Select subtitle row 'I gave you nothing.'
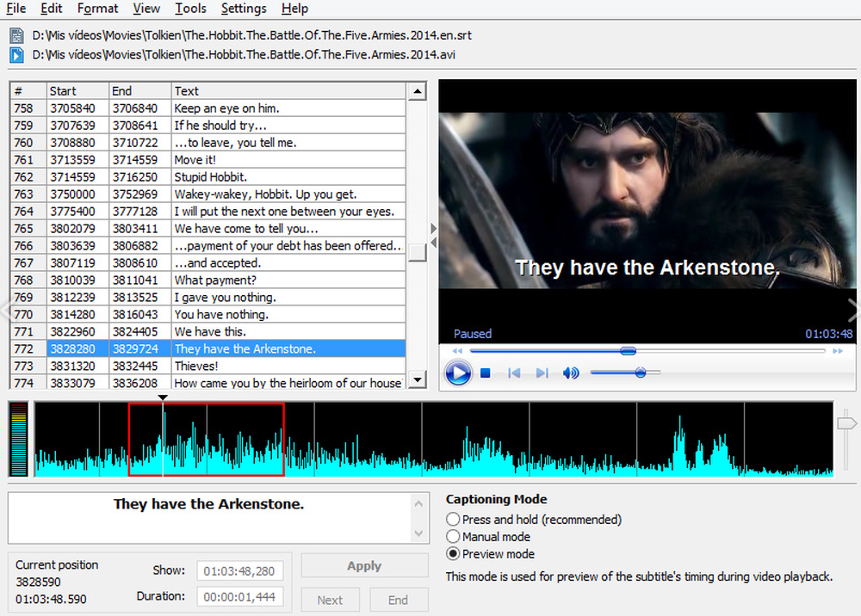Image resolution: width=861 pixels, height=616 pixels. pos(208,298)
